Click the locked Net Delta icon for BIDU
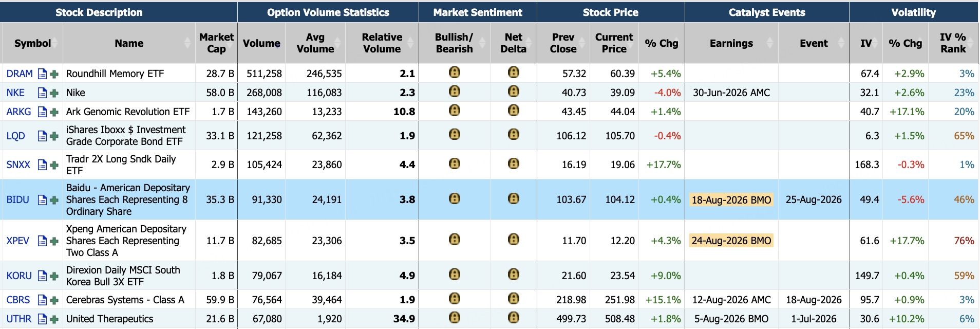Screen dimensions: 980x329 [x=514, y=198]
